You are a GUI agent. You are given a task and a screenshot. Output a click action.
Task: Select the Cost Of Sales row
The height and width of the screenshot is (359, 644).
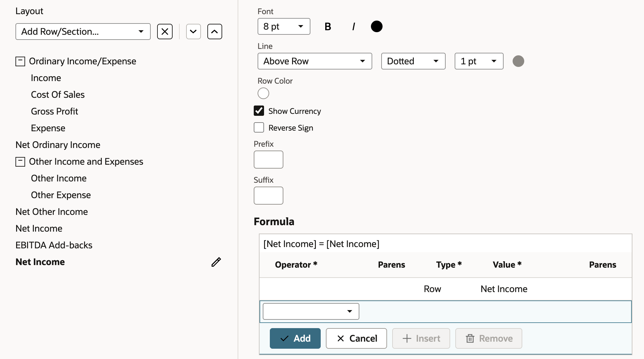click(x=58, y=95)
